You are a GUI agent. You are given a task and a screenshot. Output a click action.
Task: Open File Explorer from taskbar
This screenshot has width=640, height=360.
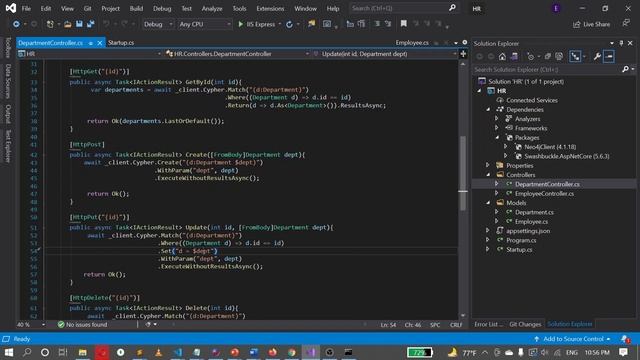tap(82, 352)
